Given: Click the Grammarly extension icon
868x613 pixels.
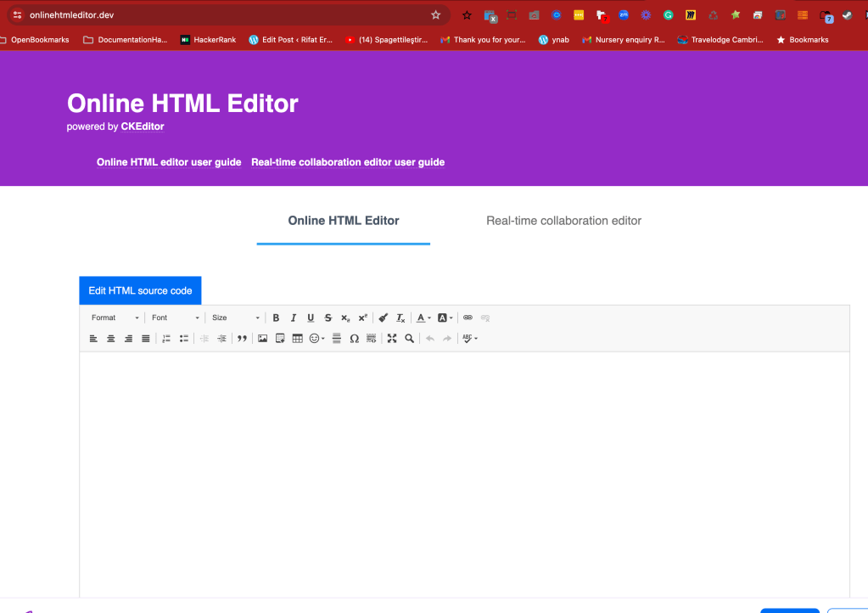Looking at the screenshot, I should coord(668,15).
